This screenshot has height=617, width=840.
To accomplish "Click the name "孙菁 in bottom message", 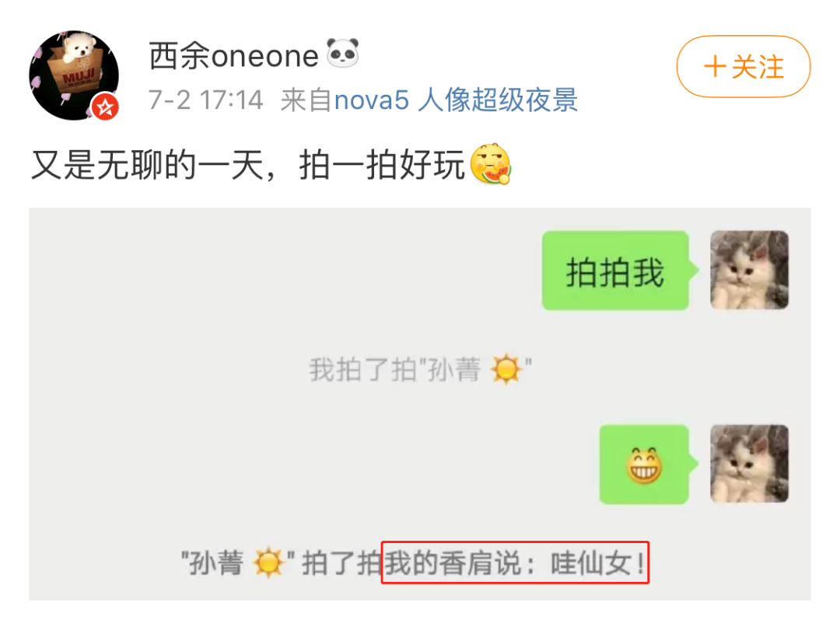I will [212, 563].
